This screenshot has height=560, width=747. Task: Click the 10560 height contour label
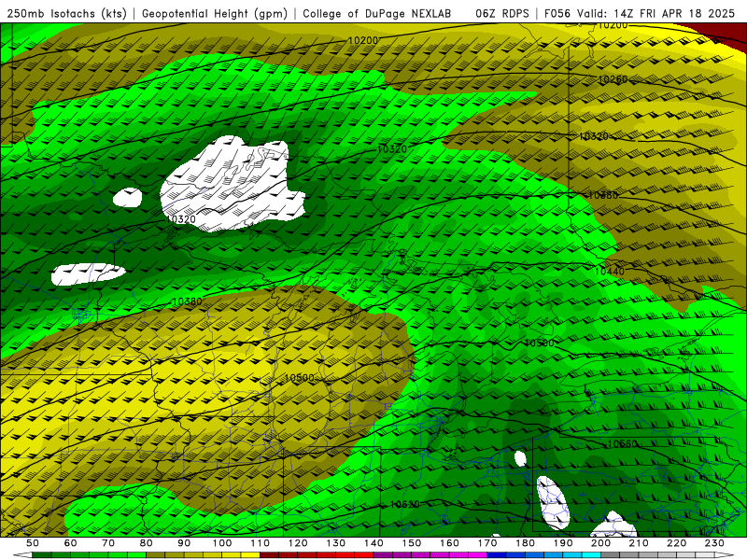tap(622, 444)
